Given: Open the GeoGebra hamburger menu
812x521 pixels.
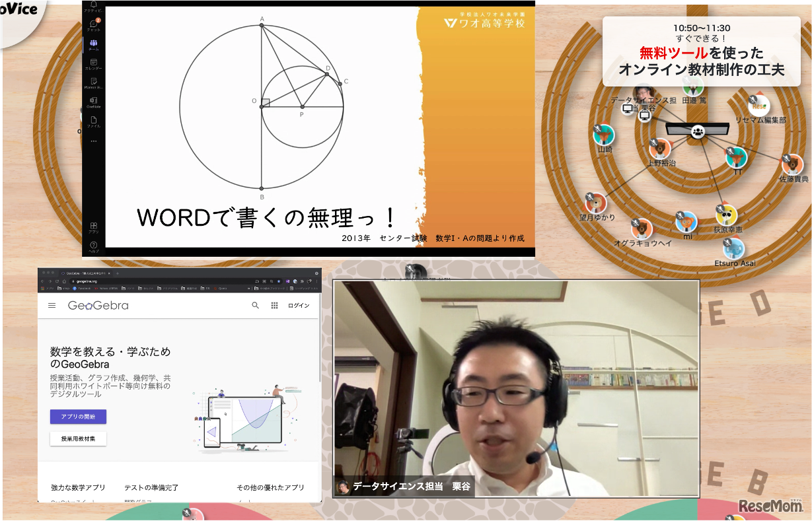Looking at the screenshot, I should (52, 306).
